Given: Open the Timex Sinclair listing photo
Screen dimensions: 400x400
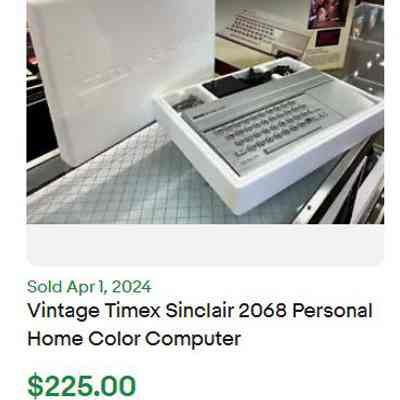Looking at the screenshot, I should [205, 112].
